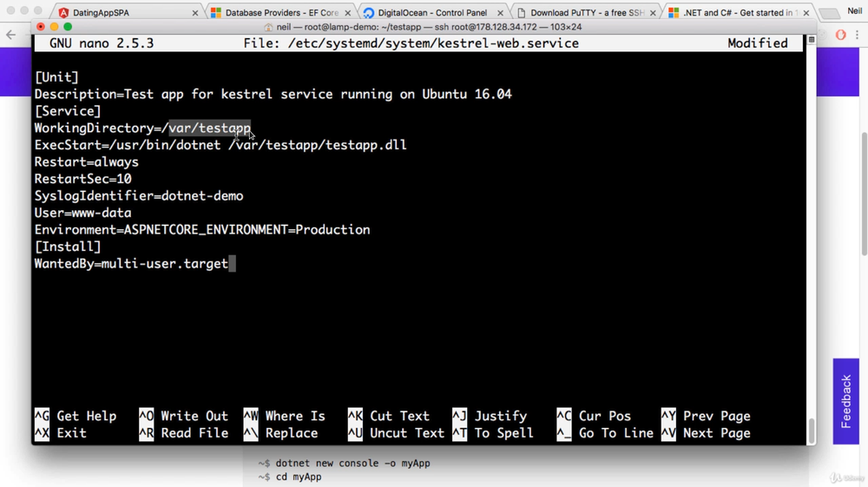Click the ^G Get Help shortcut
868x487 pixels.
(76, 416)
